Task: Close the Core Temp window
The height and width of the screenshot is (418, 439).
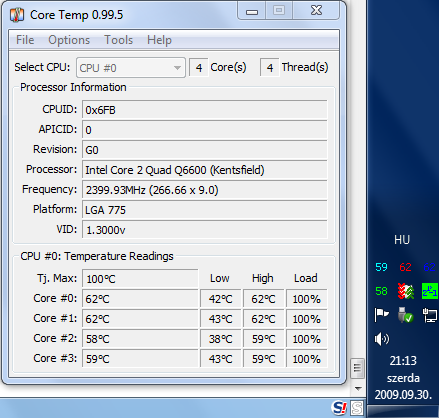Action: (x=316, y=11)
